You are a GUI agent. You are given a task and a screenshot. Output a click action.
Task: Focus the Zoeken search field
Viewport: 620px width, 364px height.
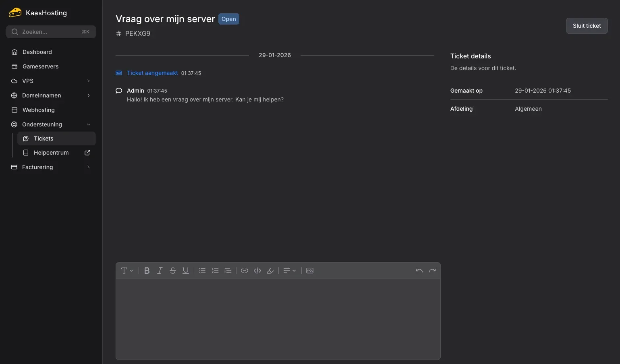click(51, 32)
